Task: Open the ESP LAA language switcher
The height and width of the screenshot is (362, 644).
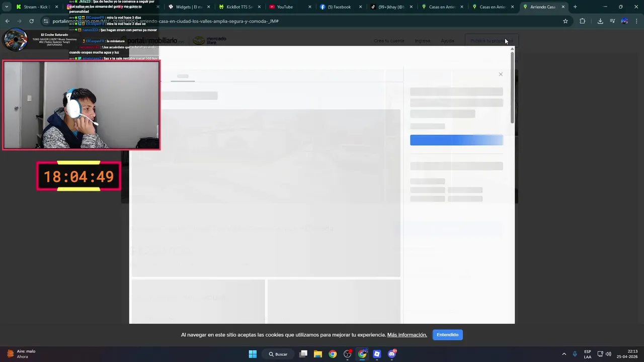Action: tap(588, 354)
